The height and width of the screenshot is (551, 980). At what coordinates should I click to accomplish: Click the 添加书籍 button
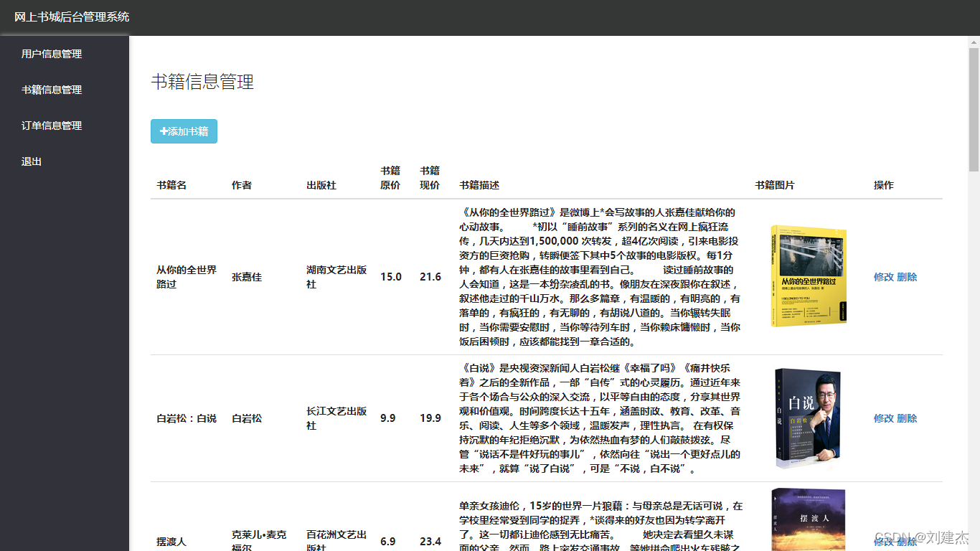tap(184, 131)
